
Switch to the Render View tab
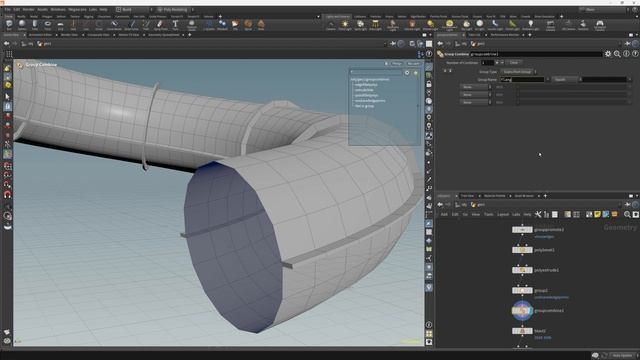tap(69, 35)
